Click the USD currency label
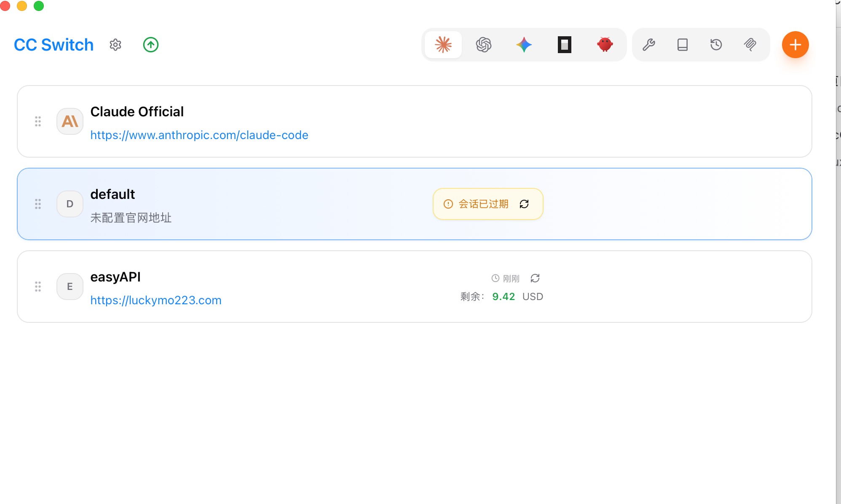Viewport: 841px width, 504px height. coord(533,297)
